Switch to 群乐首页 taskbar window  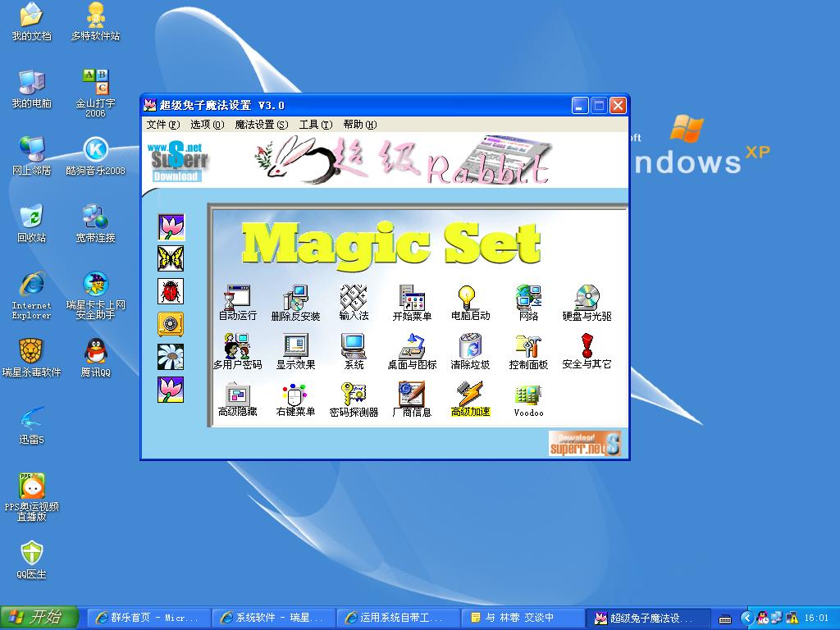(x=148, y=618)
